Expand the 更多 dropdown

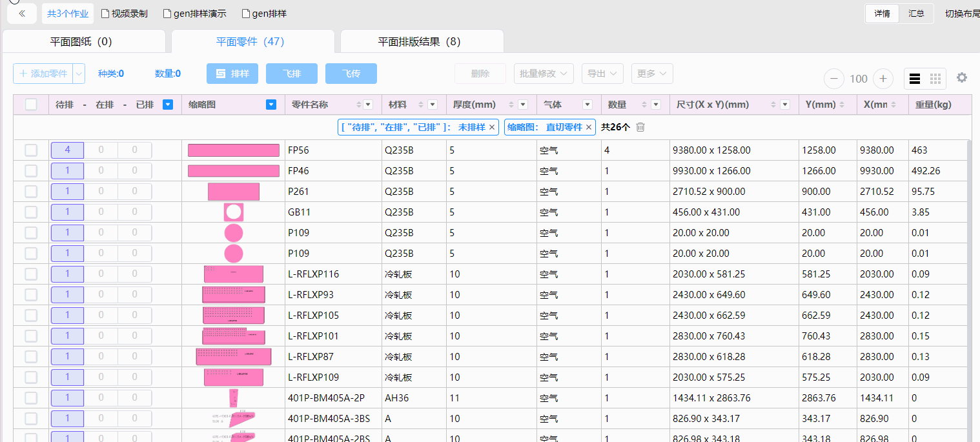pos(652,74)
